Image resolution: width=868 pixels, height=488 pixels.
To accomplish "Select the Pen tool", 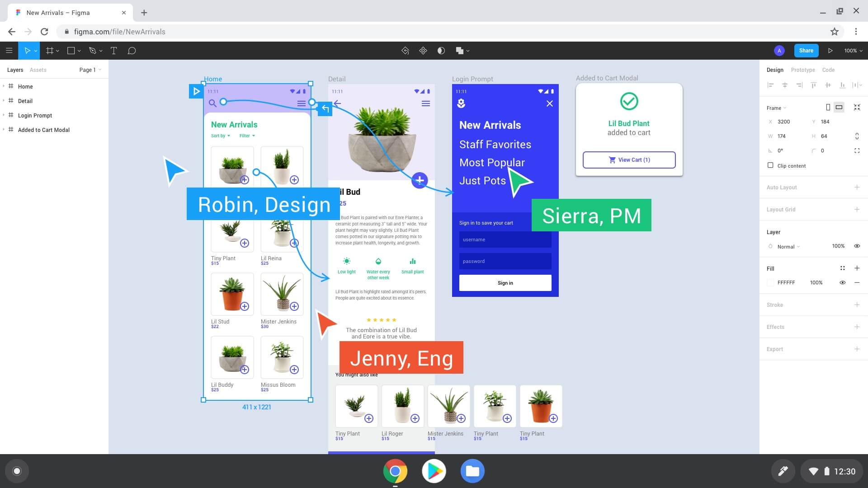I will click(93, 51).
